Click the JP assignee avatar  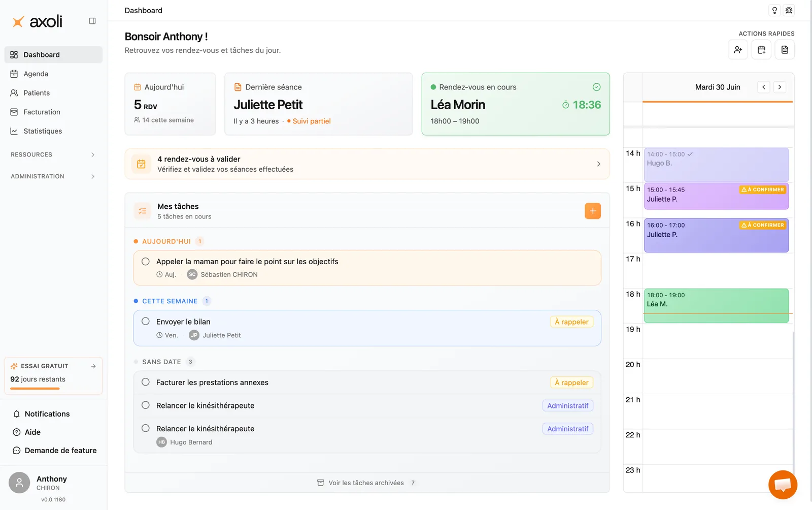pyautogui.click(x=194, y=335)
